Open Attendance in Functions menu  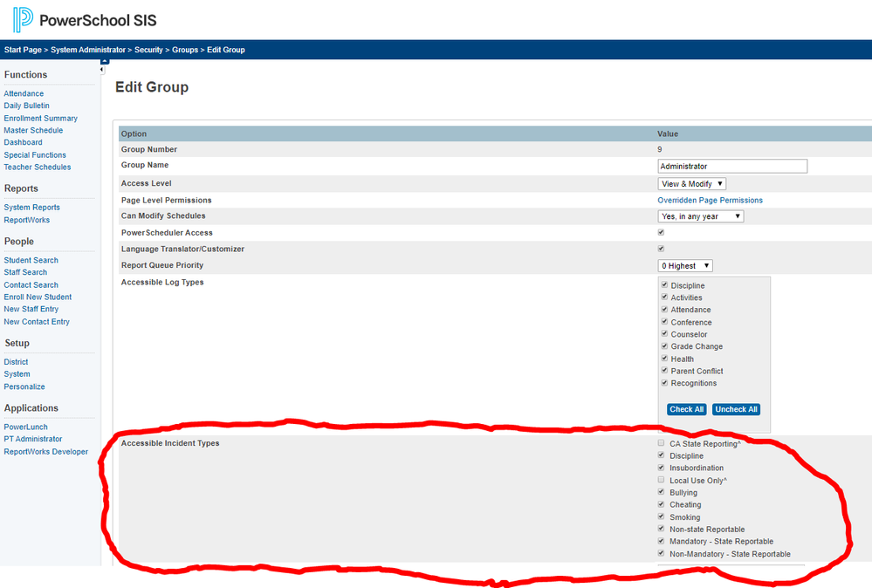24,93
